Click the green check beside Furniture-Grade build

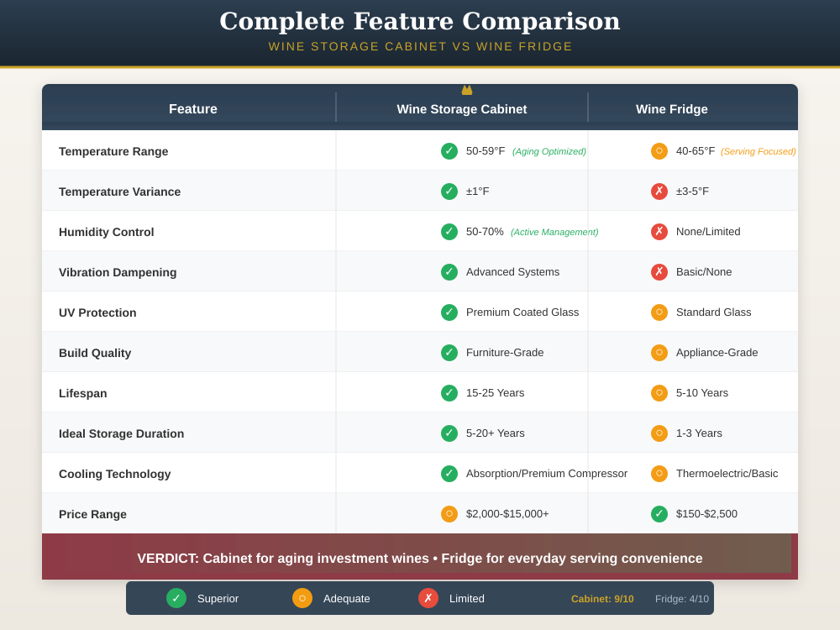pos(449,353)
